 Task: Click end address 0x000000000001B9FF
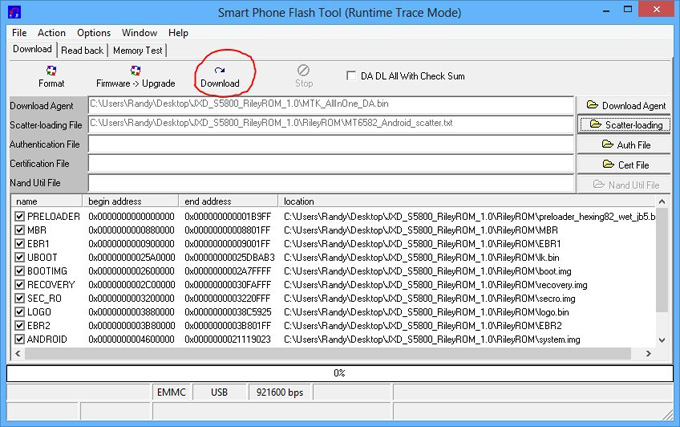tap(228, 216)
